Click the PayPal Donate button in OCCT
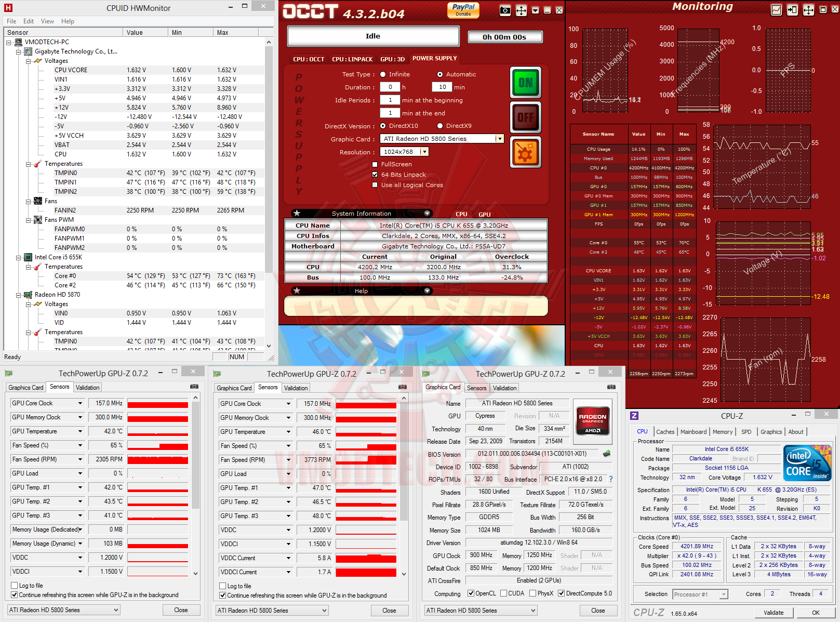This screenshot has width=840, height=622. [463, 10]
